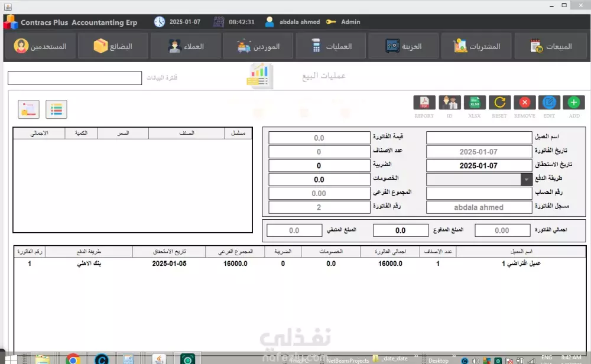
Task: Expand the تاريخ الاستحقاق due date field
Action: 479,165
